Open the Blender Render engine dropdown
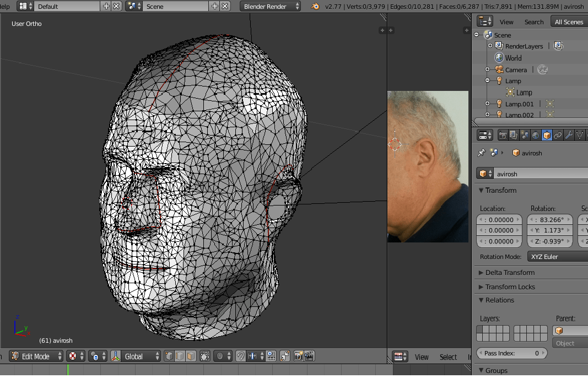Viewport: 588px width, 378px height. (270, 7)
